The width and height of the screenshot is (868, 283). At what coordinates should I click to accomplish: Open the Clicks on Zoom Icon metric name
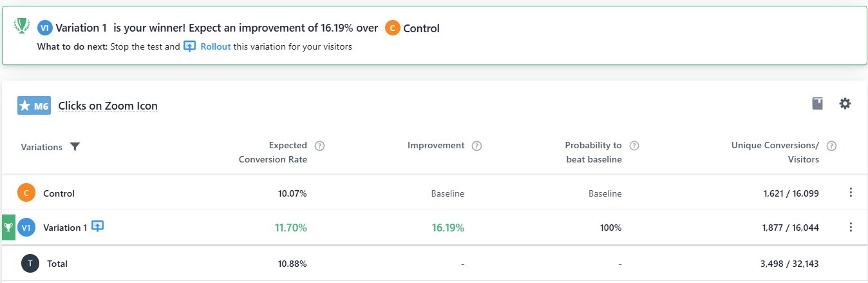108,106
